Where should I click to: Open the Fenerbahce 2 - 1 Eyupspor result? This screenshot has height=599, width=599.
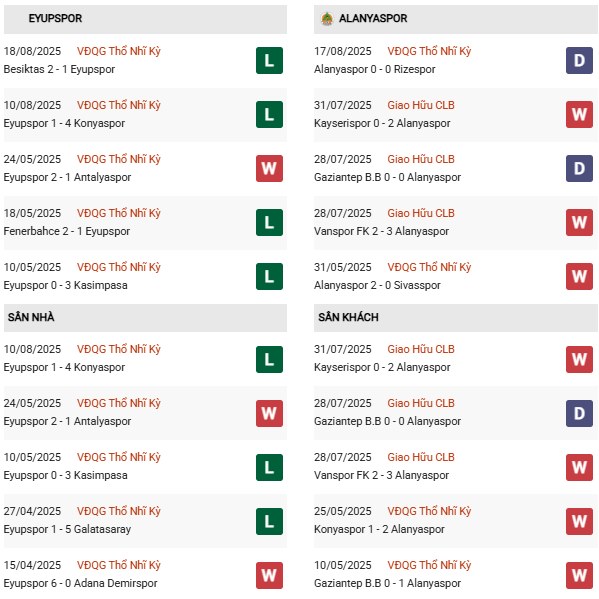coord(66,231)
